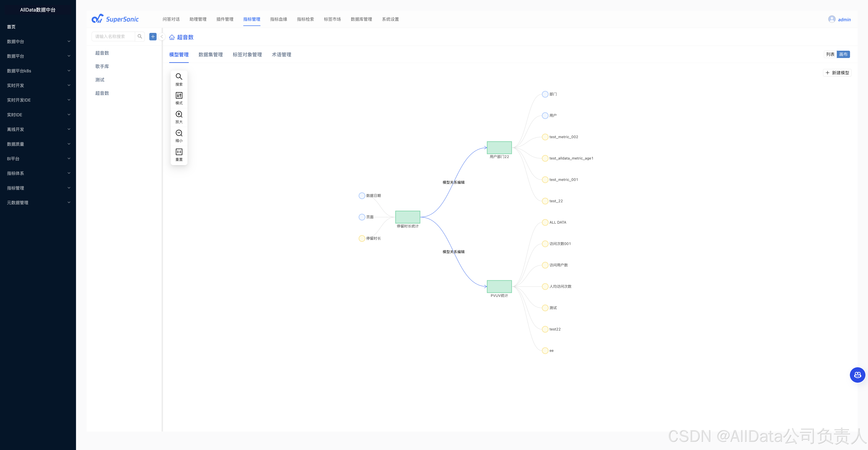Image resolution: width=868 pixels, height=450 pixels.
Task: Click the blue plus add-domain icon
Action: [x=153, y=36]
